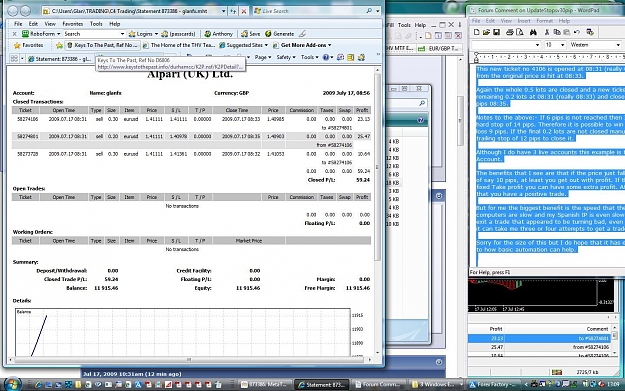Click the blue Help question mark icon
The image size is (625, 391).
pyautogui.click(x=327, y=57)
